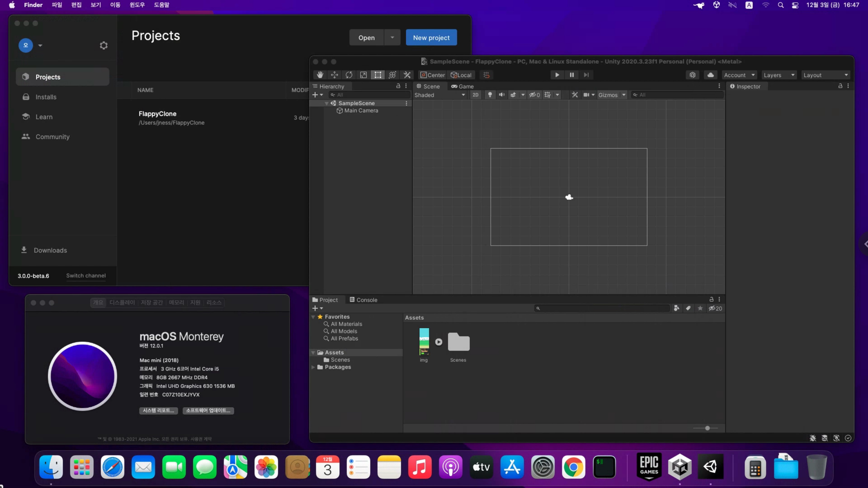868x488 pixels.
Task: Collapse the SampleScene tree node
Action: [x=327, y=103]
